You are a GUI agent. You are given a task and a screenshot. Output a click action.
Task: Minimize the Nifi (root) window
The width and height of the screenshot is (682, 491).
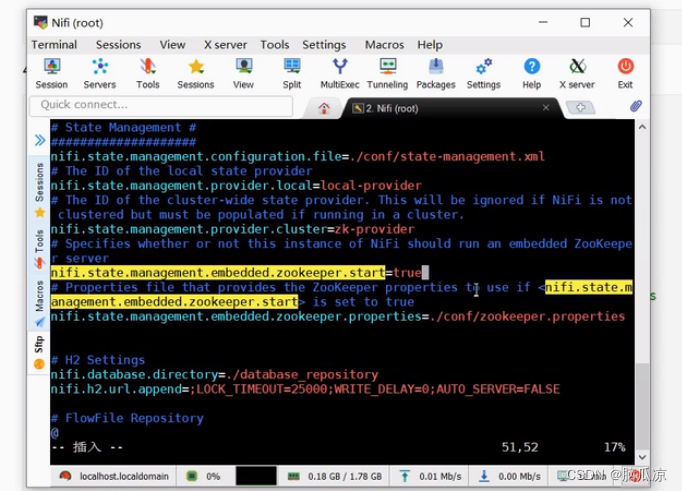coord(543,22)
